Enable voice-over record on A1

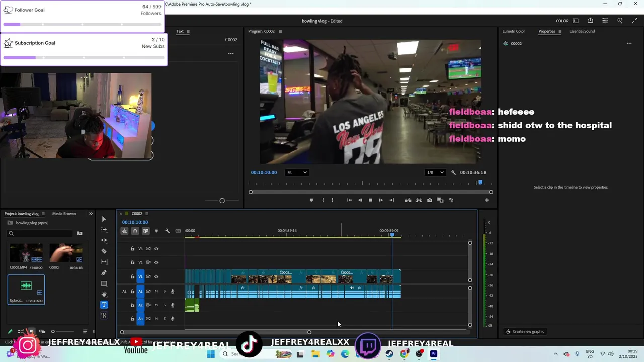tap(172, 291)
